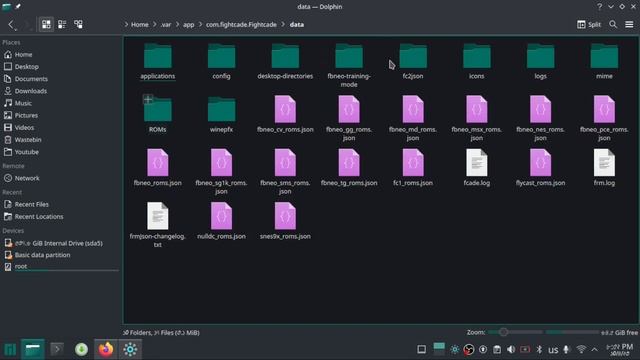The width and height of the screenshot is (640, 360).
Task: Select fbneo_md_roms.json file
Action: pyautogui.click(x=413, y=118)
